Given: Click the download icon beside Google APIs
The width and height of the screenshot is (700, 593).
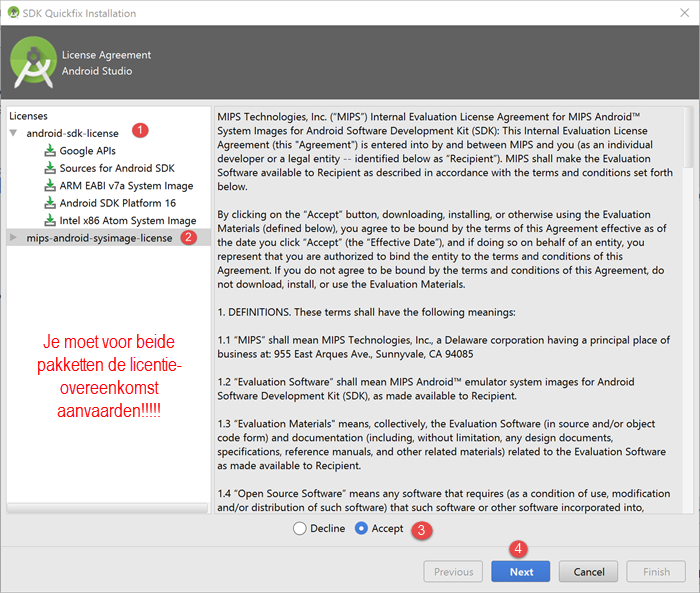Looking at the screenshot, I should click(50, 150).
